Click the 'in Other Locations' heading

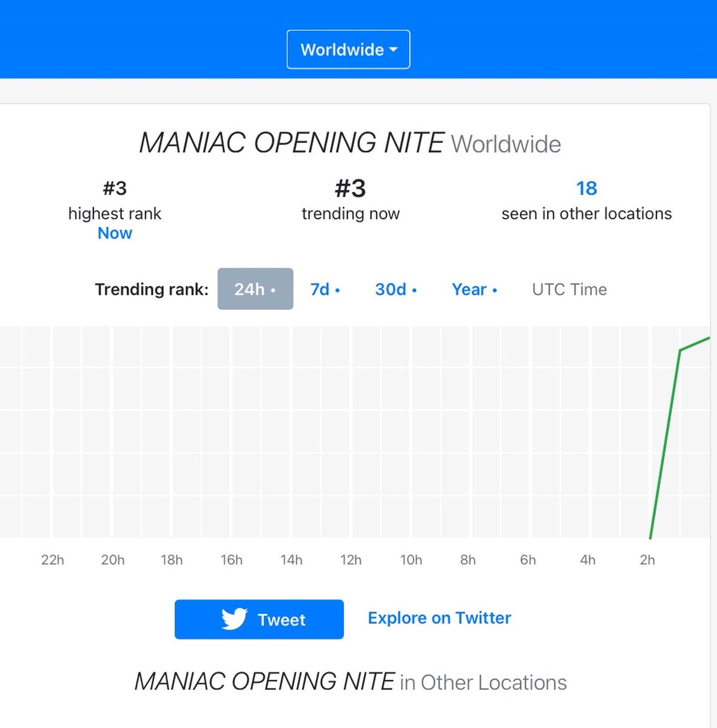[483, 682]
